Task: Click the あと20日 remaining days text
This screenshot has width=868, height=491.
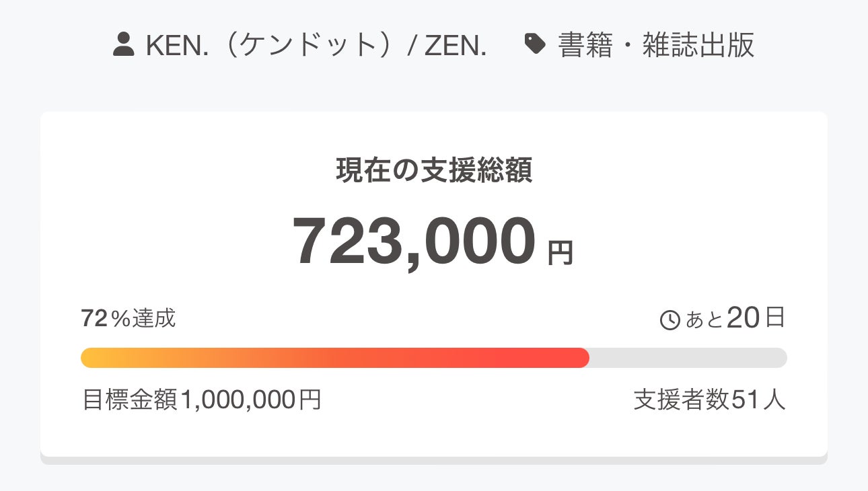Action: tap(735, 318)
